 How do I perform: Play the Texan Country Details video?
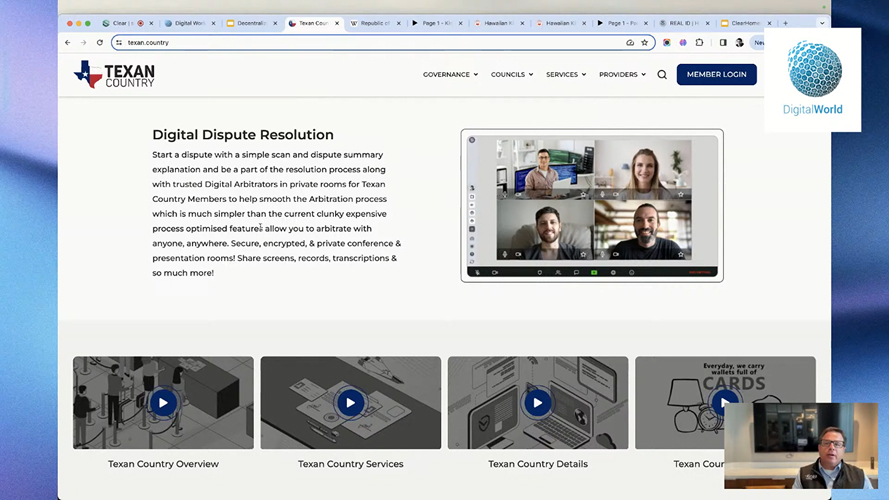[537, 403]
